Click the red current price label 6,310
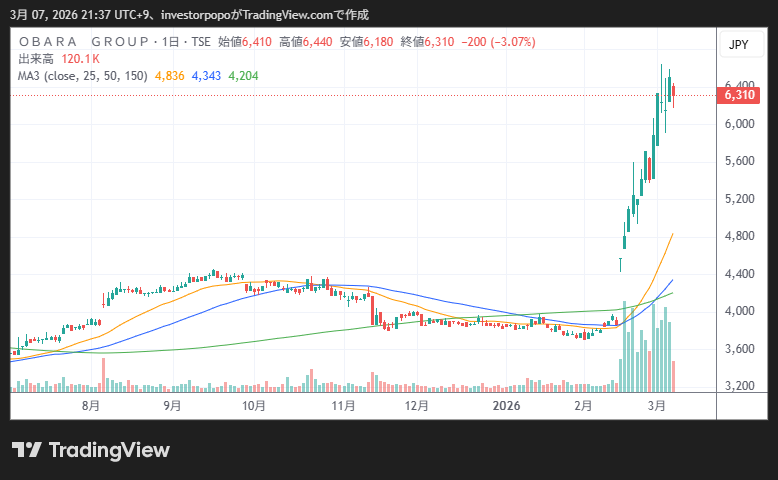 [x=738, y=95]
